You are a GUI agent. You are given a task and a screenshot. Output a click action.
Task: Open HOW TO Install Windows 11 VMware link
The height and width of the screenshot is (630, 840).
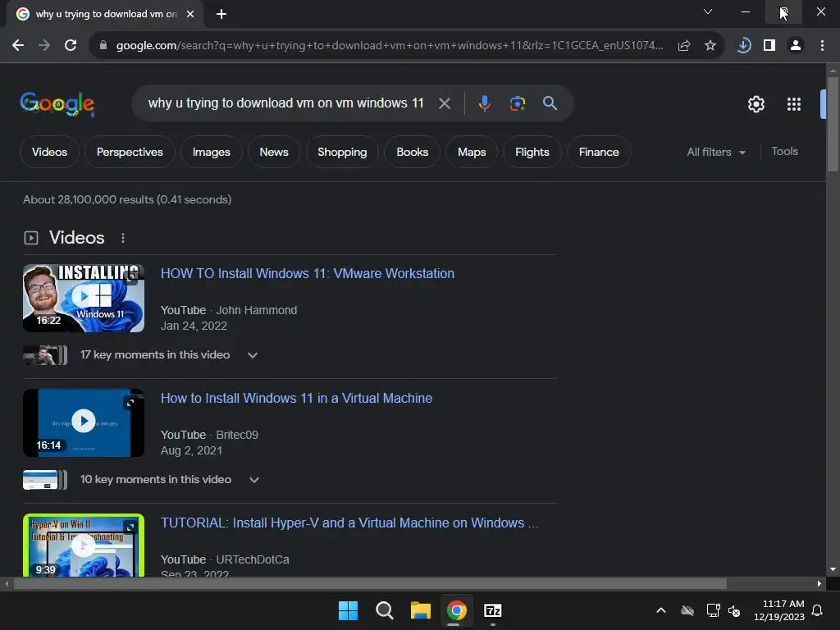308,274
